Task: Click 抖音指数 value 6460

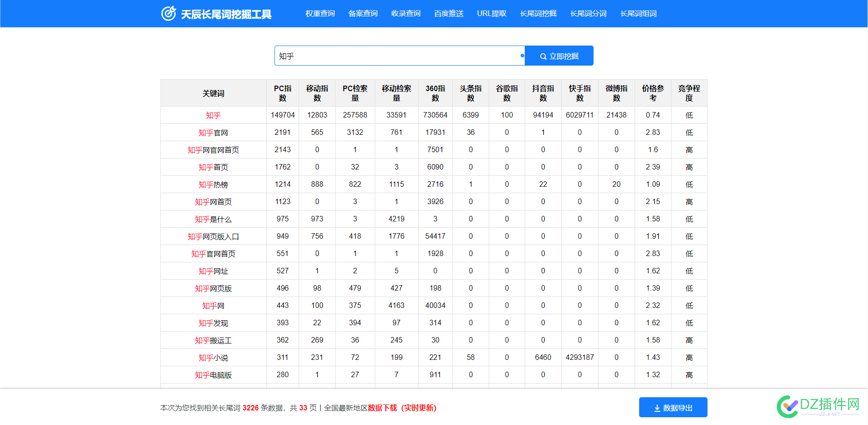Action: [x=543, y=358]
